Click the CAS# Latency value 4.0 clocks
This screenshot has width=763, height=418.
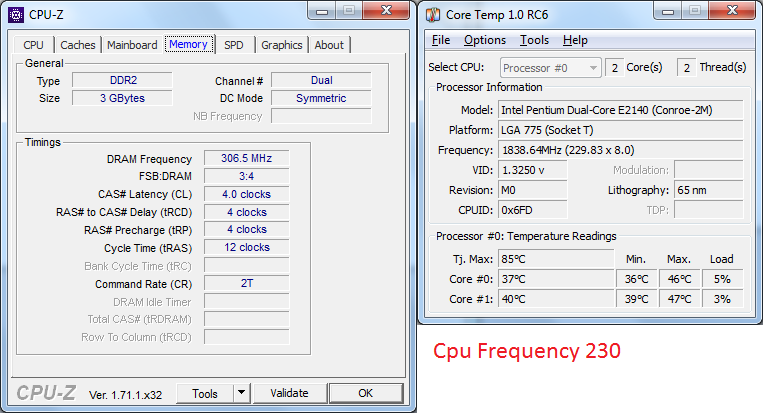pos(247,194)
